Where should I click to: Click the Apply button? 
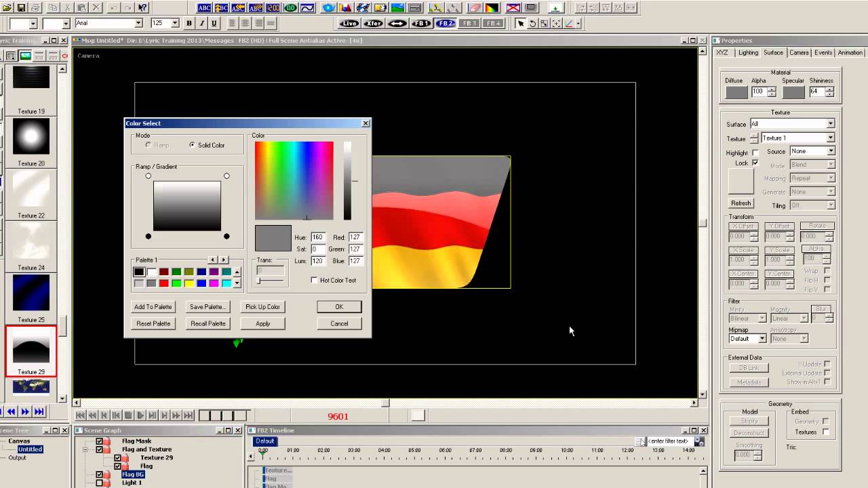262,324
